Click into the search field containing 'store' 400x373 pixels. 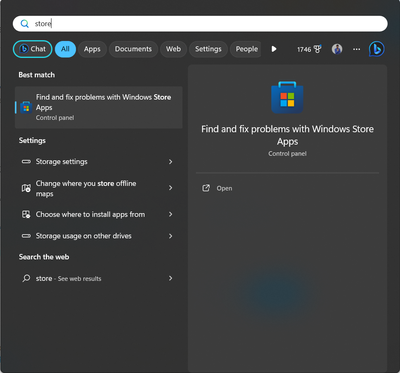click(200, 24)
